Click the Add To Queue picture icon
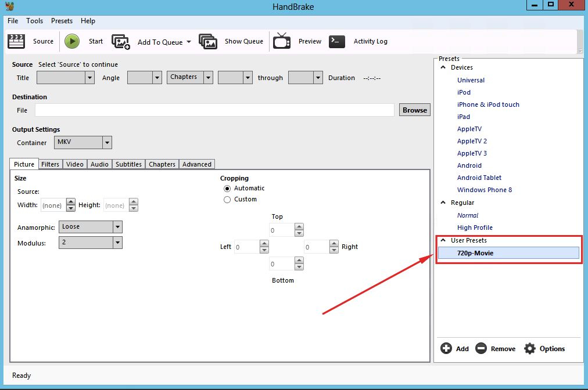Image resolution: width=588 pixels, height=390 pixels. (x=121, y=42)
